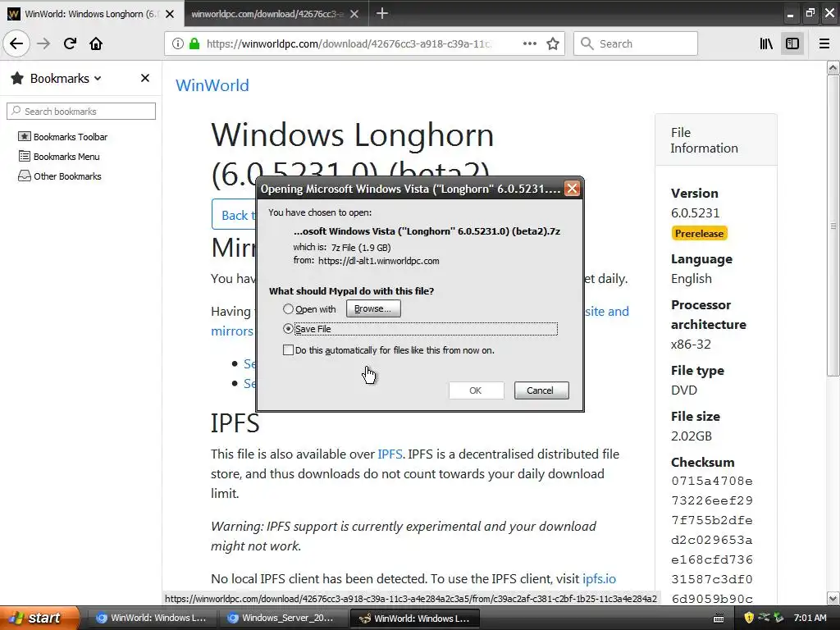The height and width of the screenshot is (630, 840).
Task: Click the security shield tray icon
Action: pyautogui.click(x=749, y=618)
